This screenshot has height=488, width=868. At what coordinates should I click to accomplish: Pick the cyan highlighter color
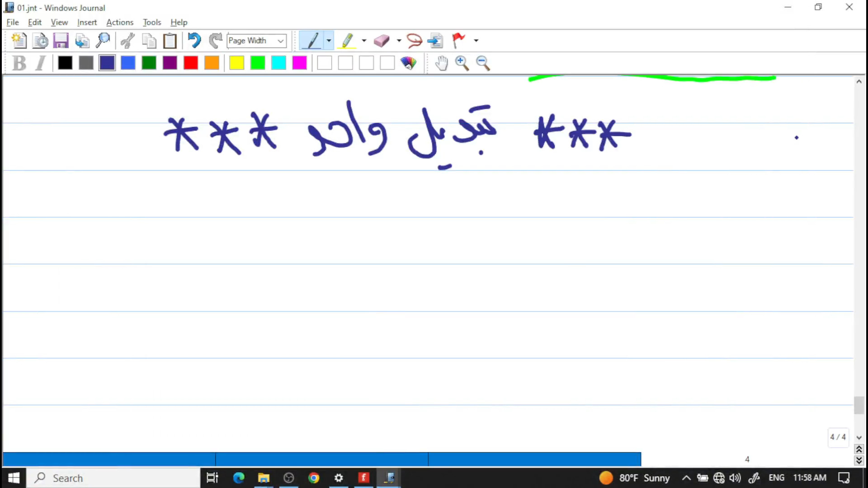coord(278,63)
